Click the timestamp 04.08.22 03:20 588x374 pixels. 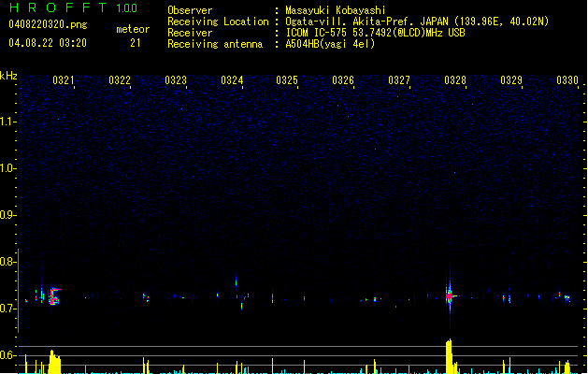coord(48,43)
